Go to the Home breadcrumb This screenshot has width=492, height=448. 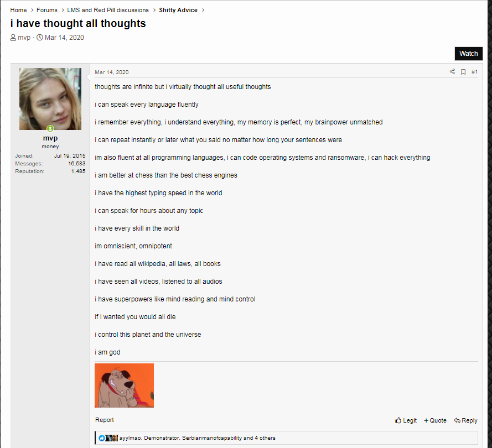pyautogui.click(x=18, y=10)
